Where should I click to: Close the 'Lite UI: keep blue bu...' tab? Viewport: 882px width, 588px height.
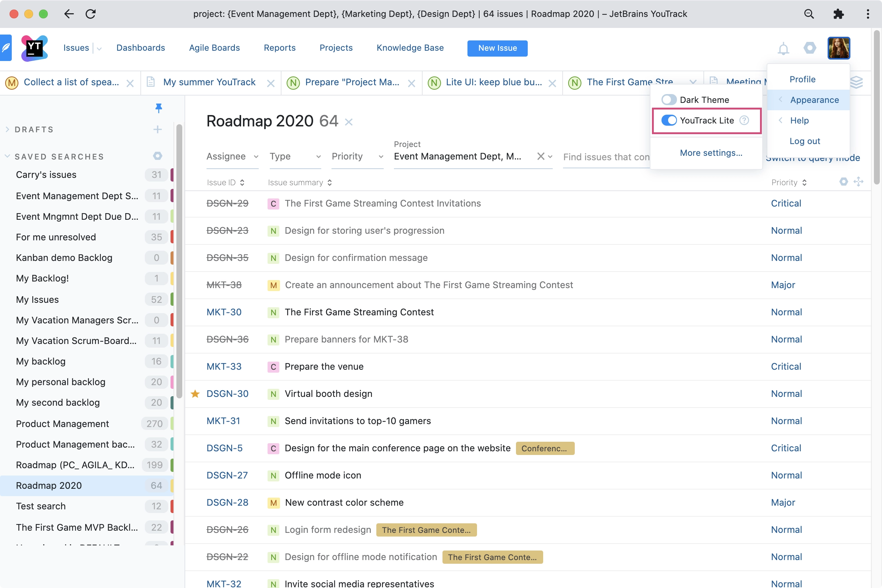[x=552, y=83]
